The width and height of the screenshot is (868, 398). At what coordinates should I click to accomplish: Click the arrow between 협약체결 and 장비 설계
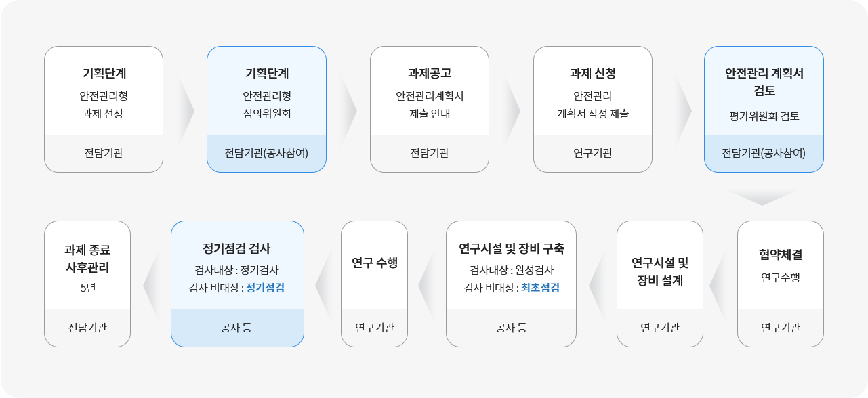(x=718, y=284)
